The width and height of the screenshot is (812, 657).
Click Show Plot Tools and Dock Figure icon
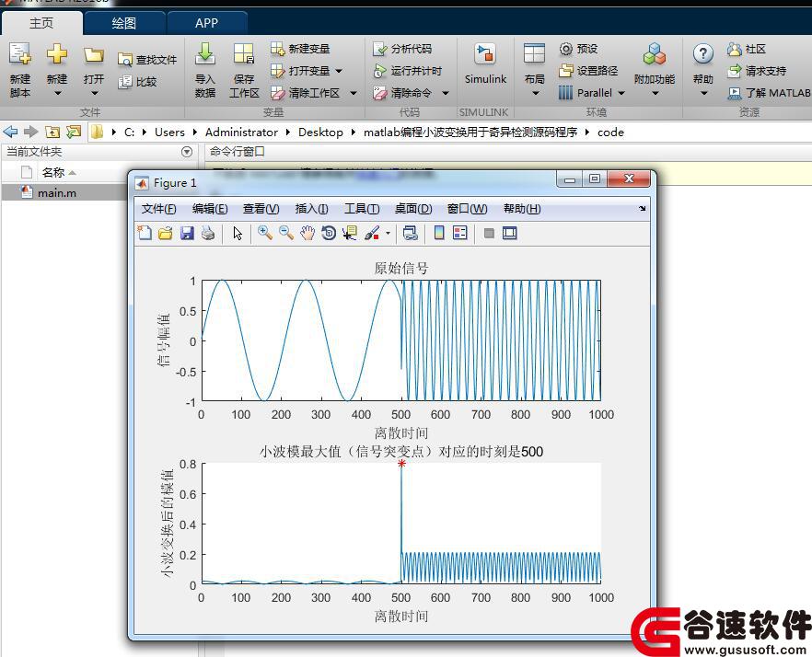pos(510,233)
